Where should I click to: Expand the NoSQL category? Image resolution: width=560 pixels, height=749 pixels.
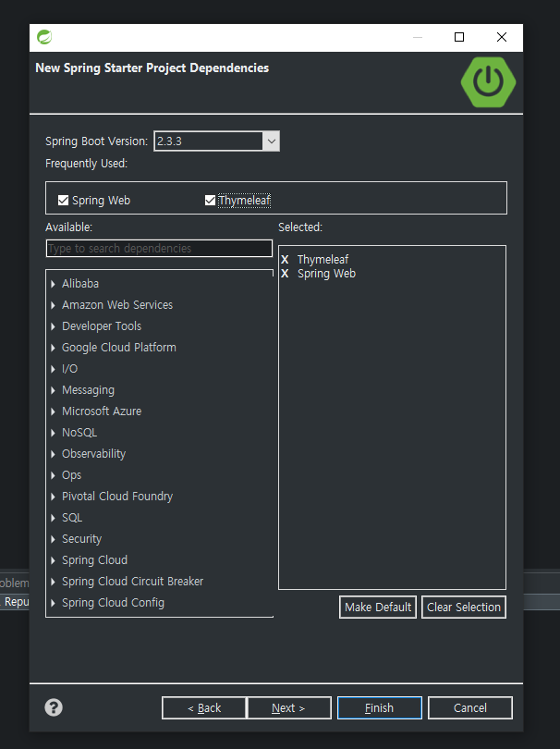click(53, 433)
